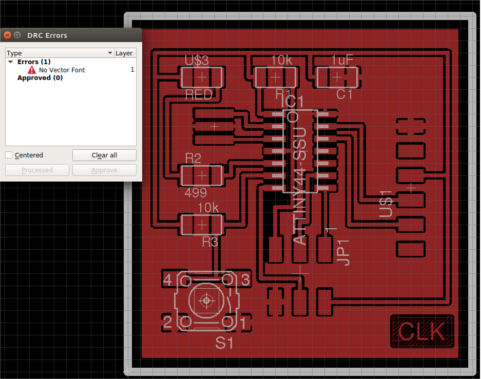The height and width of the screenshot is (379, 481).
Task: Click the 499 value text
Action: [196, 192]
